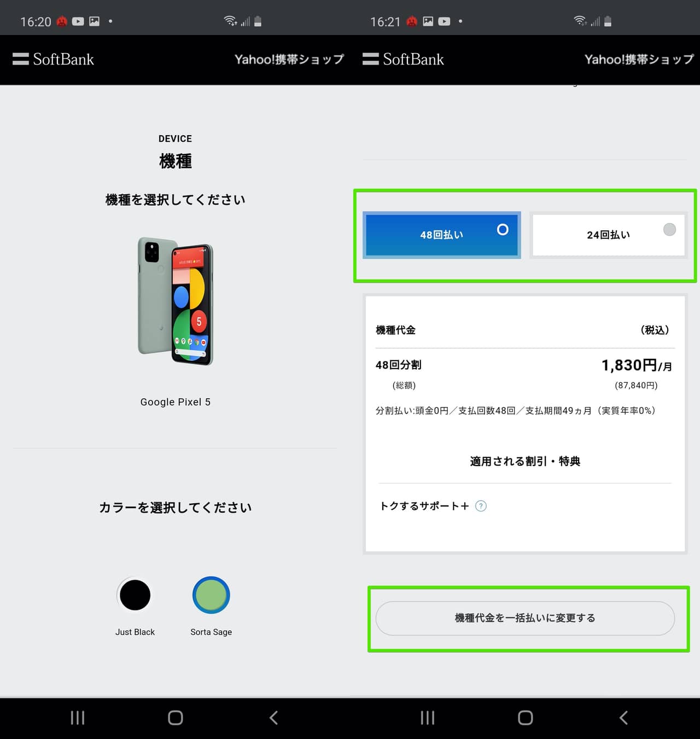700x739 pixels.
Task: Tap 機種代金を一括払いに変更する button
Action: [525, 618]
